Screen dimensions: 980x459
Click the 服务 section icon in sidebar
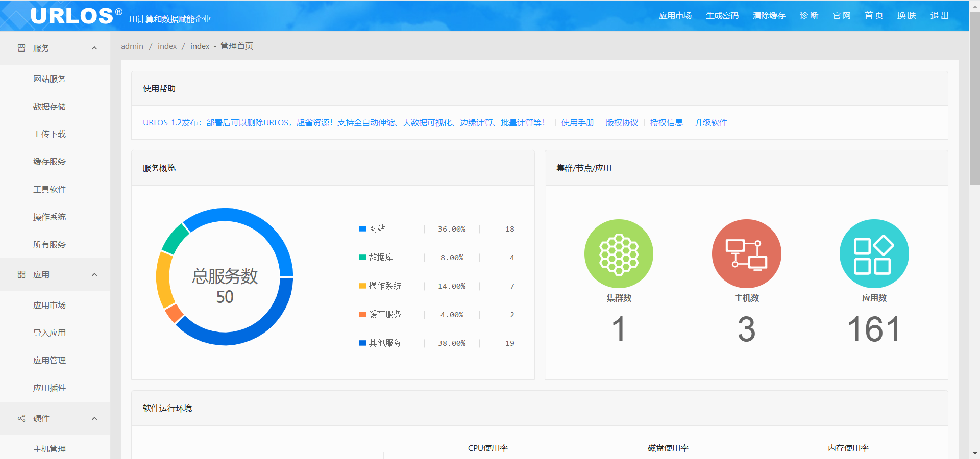pyautogui.click(x=21, y=48)
